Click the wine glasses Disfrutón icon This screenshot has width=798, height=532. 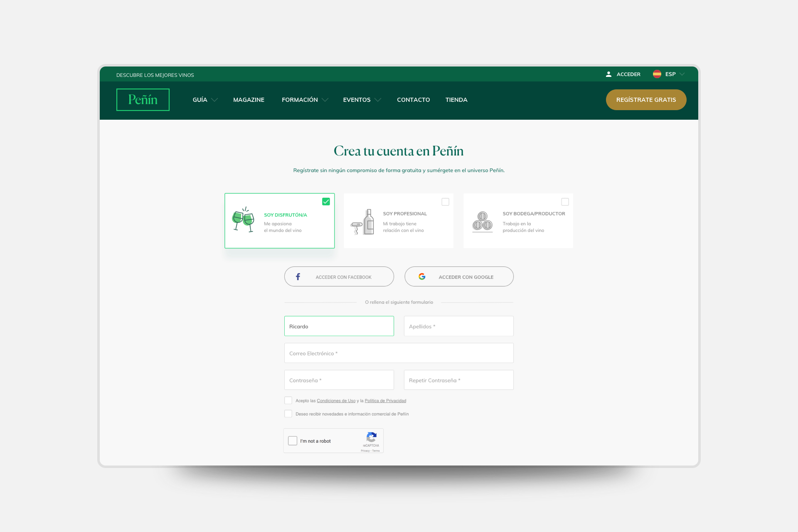pyautogui.click(x=243, y=220)
